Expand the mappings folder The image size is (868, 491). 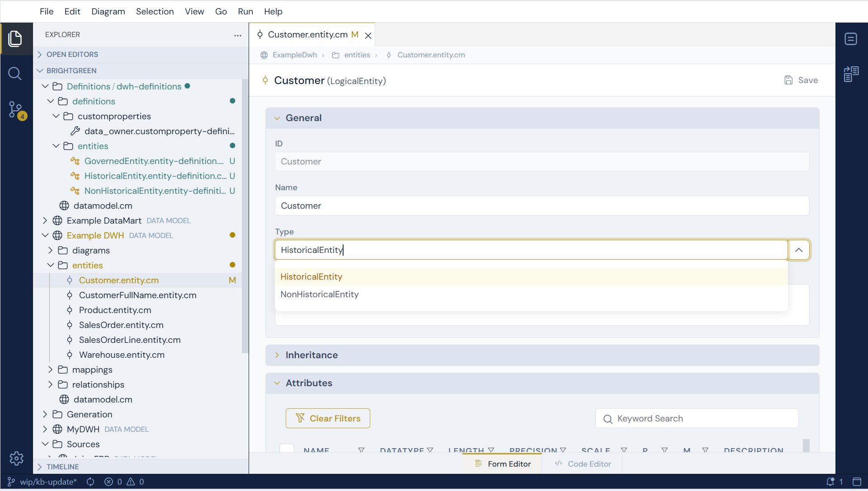50,370
